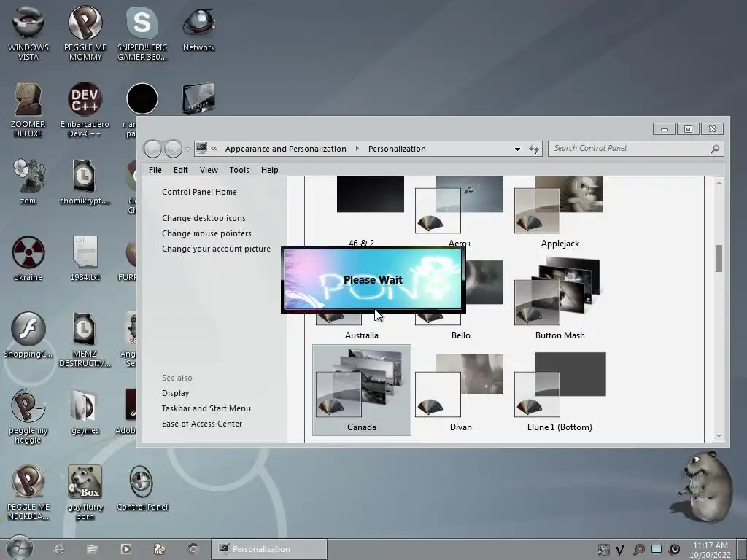
Task: Select the Button Mash theme
Action: (560, 298)
